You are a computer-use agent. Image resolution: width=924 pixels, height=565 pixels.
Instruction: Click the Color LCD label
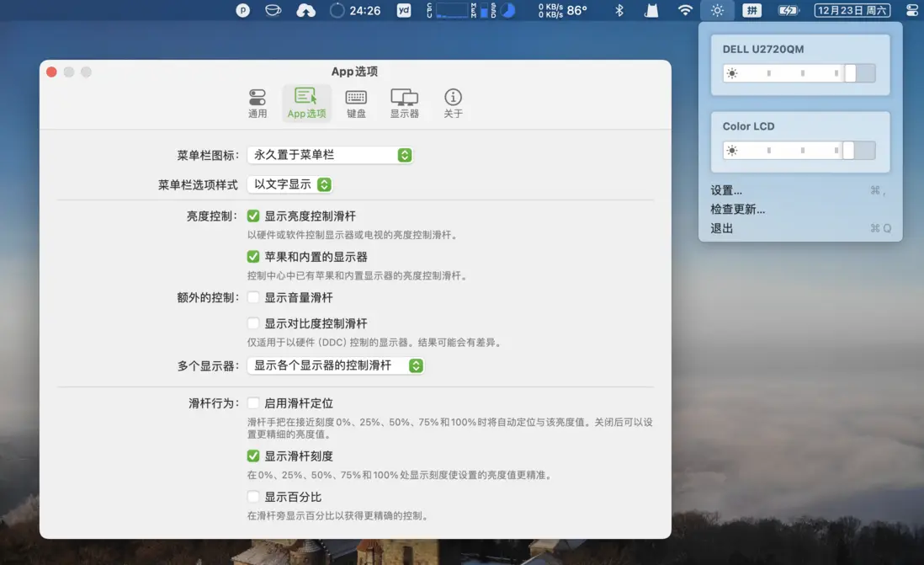tap(748, 126)
